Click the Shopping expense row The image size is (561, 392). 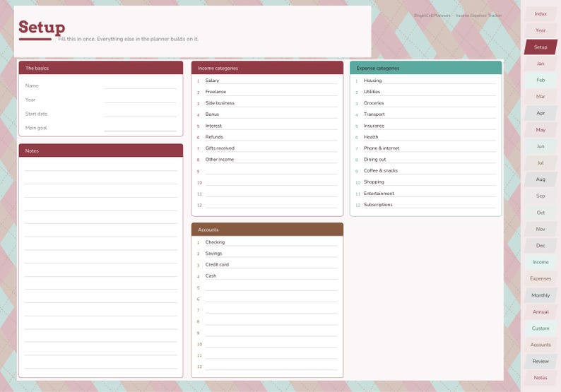point(426,182)
